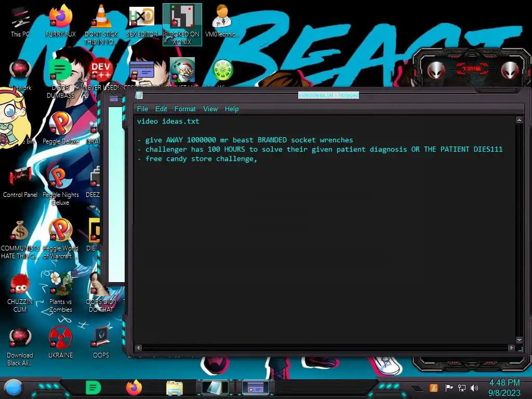The height and width of the screenshot is (399, 532).
Task: Open the money bag COMMUNISTS HATE THIS icon
Action: (20, 240)
